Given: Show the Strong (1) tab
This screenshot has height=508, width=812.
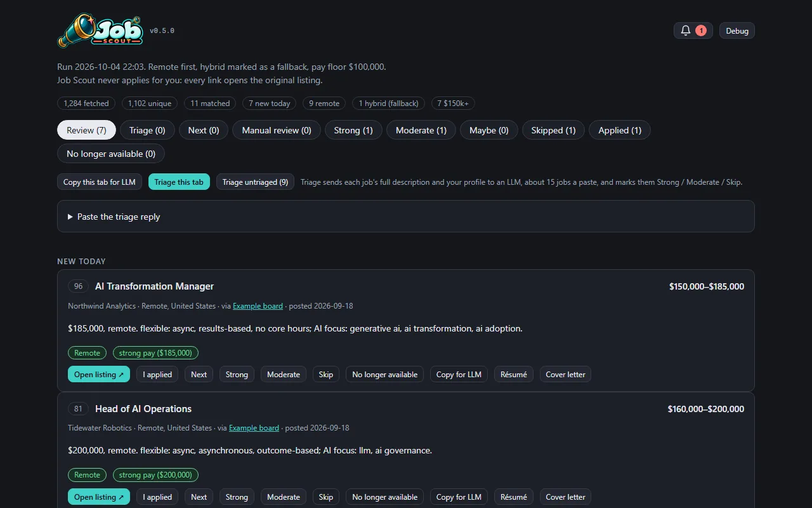Looking at the screenshot, I should (353, 130).
